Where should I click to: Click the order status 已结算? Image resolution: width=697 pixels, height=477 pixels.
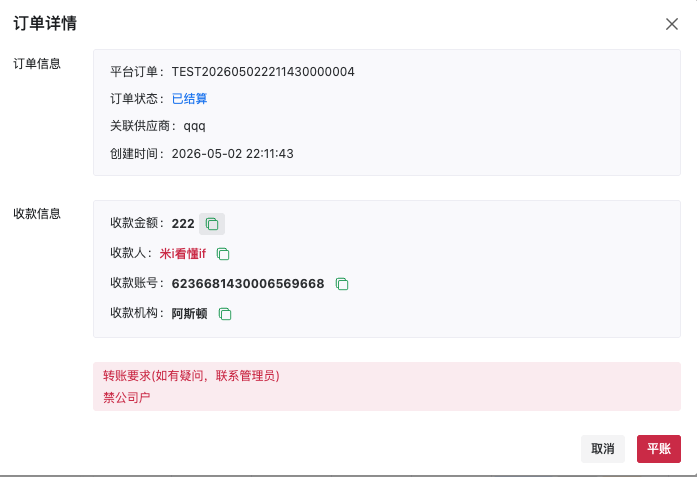[190, 99]
